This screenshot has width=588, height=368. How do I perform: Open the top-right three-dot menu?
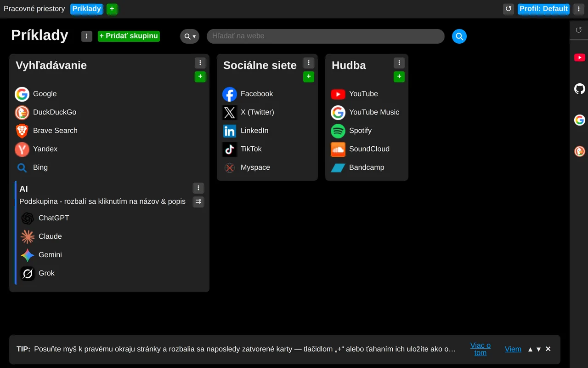579,9
